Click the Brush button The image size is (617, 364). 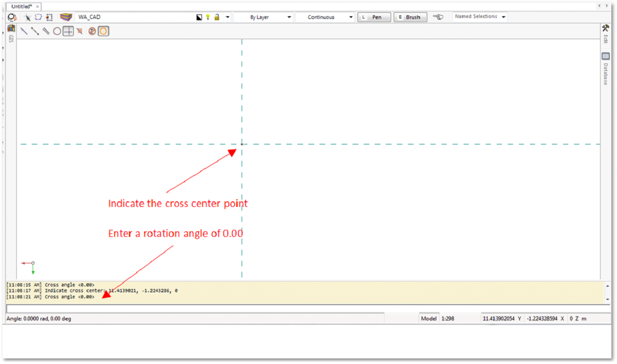click(410, 17)
